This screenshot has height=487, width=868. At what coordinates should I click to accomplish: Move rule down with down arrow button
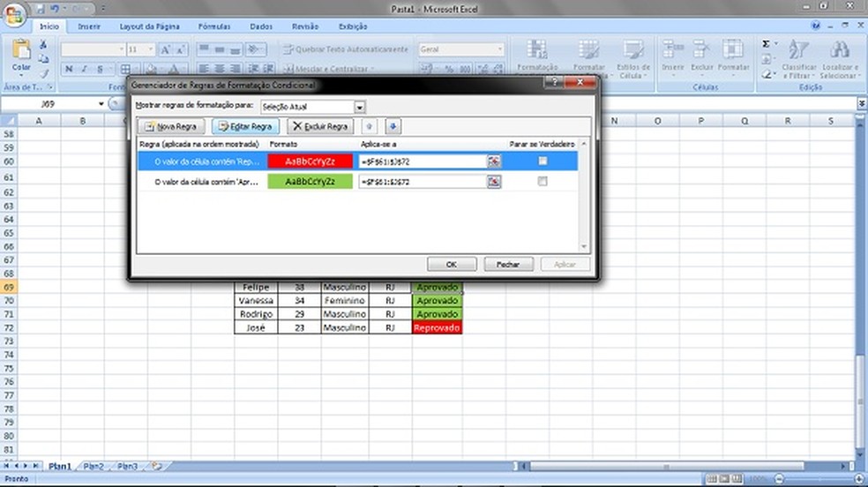(393, 126)
